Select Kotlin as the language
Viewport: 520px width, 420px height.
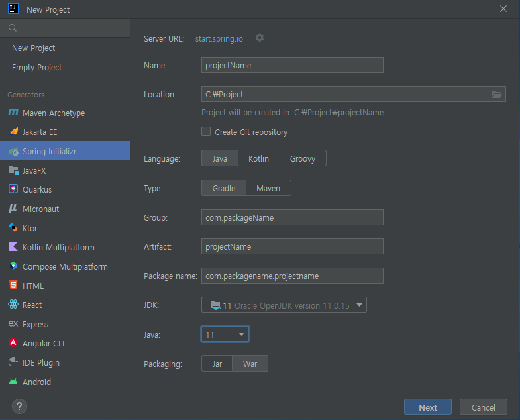[258, 158]
